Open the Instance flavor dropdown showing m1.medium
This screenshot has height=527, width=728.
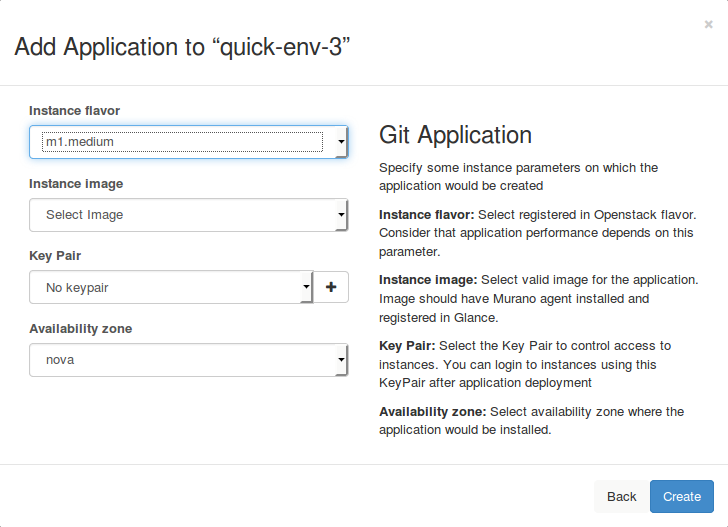pyautogui.click(x=183, y=142)
